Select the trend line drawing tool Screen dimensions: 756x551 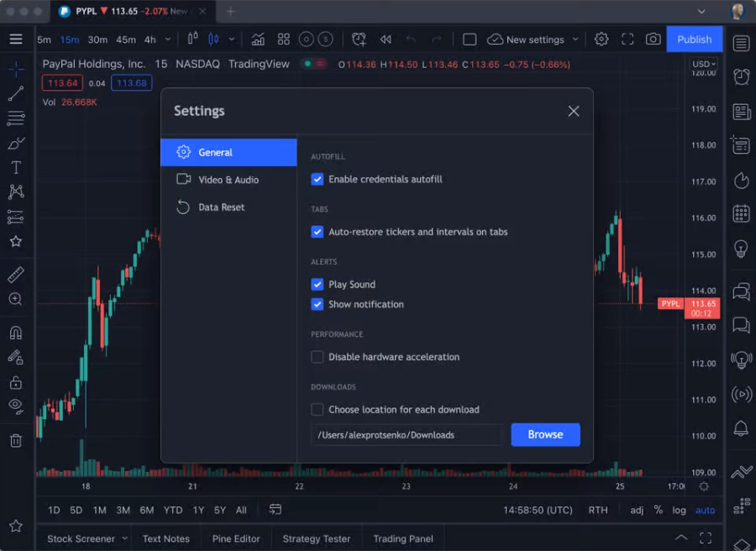point(16,93)
